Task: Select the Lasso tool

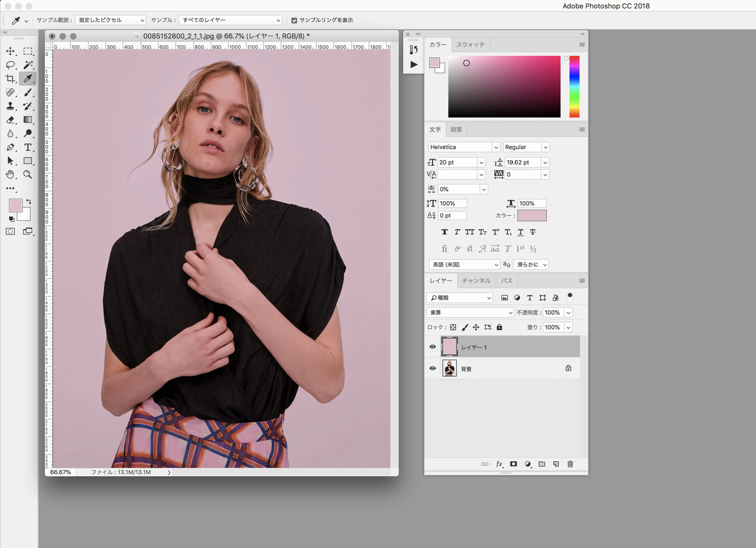Action: [x=10, y=65]
